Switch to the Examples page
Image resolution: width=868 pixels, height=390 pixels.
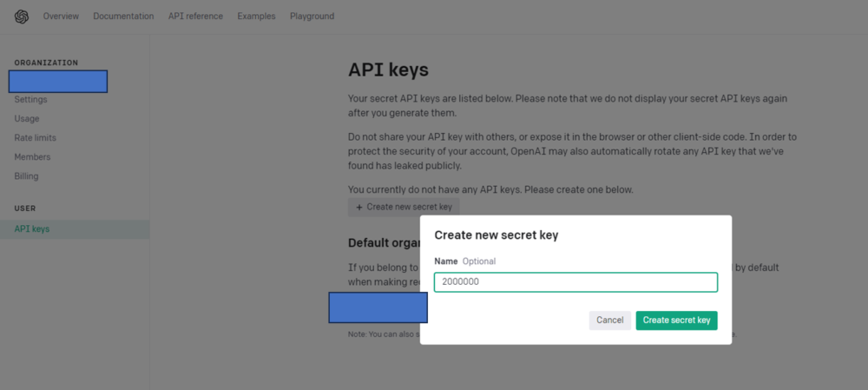click(x=256, y=17)
